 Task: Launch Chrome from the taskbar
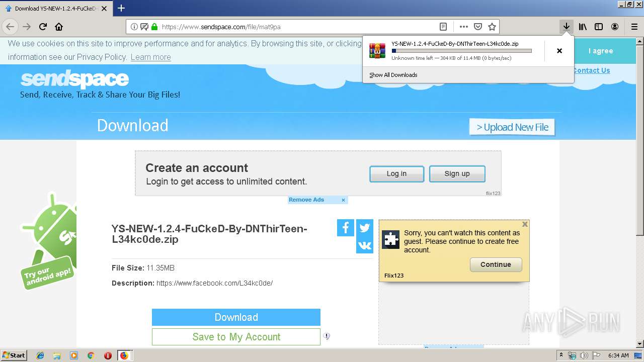91,355
